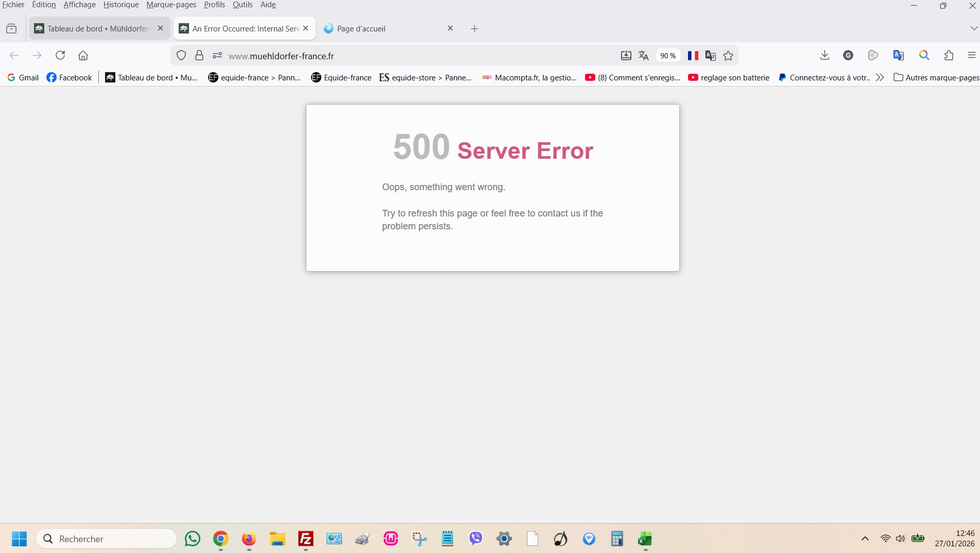This screenshot has height=553, width=980.
Task: Open the Extensions puzzle-piece menu
Action: 949,56
